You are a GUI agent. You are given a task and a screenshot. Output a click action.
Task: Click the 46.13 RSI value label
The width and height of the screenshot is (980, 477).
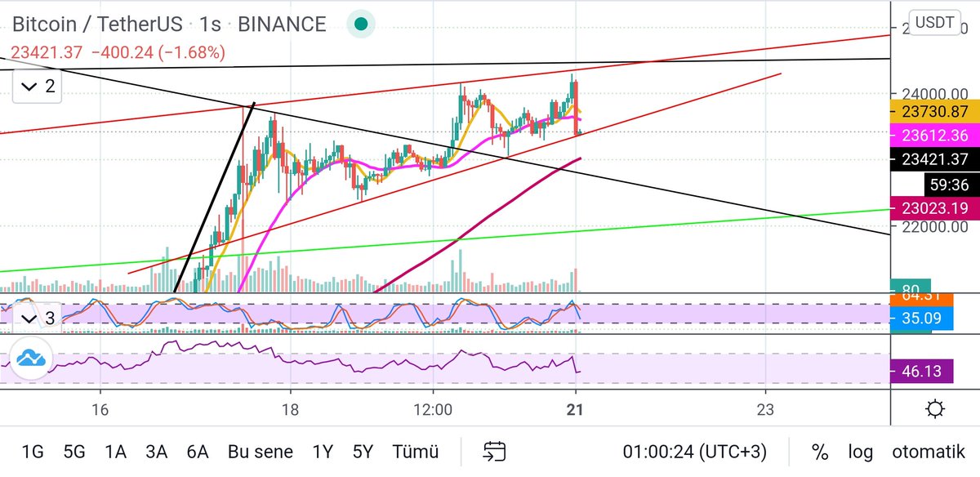[922, 372]
